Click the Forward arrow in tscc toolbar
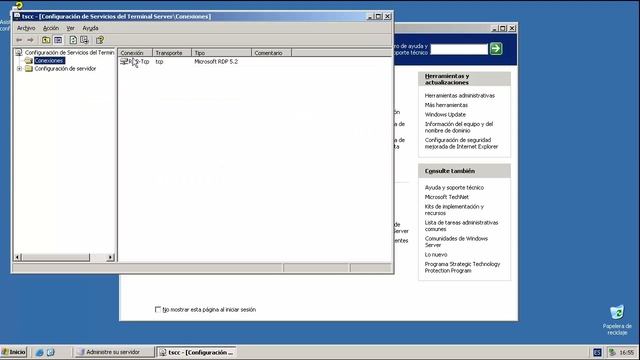 click(x=30, y=40)
